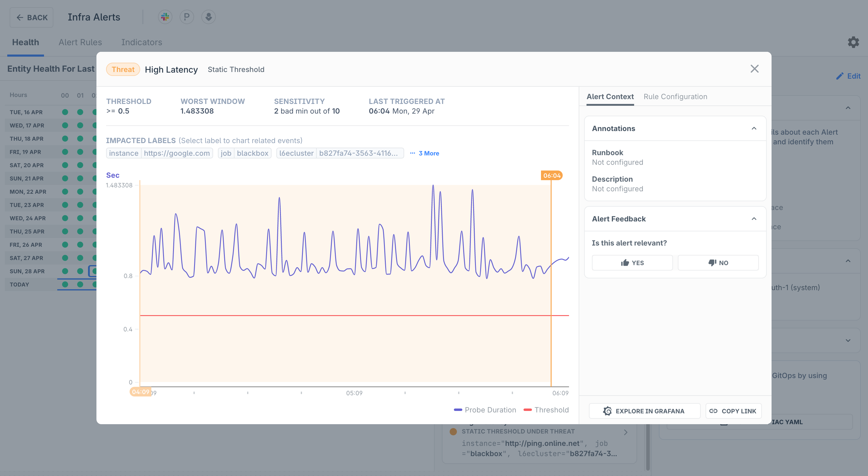Click the thumbs-up YES feedback button
Screen dimensions: 868x476
coord(632,263)
